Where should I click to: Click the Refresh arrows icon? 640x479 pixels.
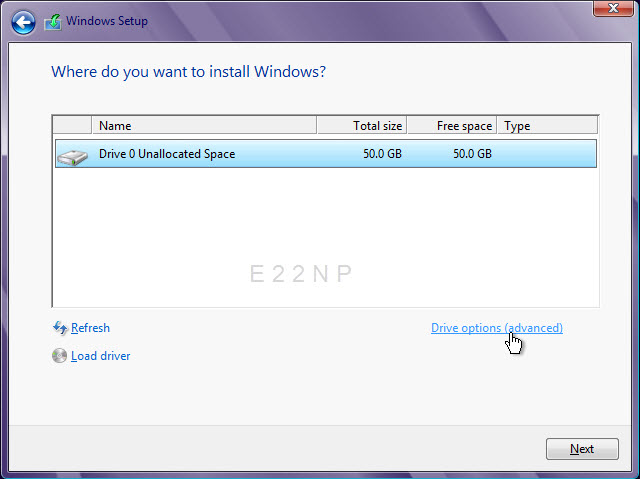click(x=59, y=328)
